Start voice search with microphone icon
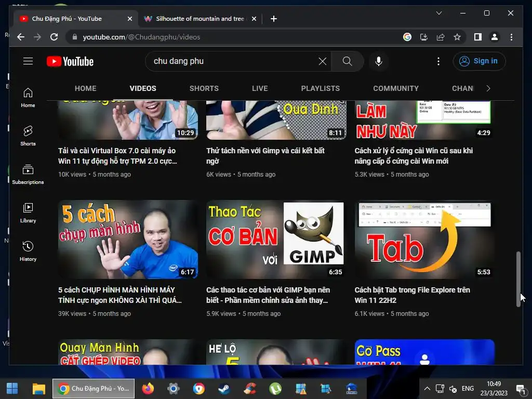This screenshot has width=532, height=399. [379, 61]
